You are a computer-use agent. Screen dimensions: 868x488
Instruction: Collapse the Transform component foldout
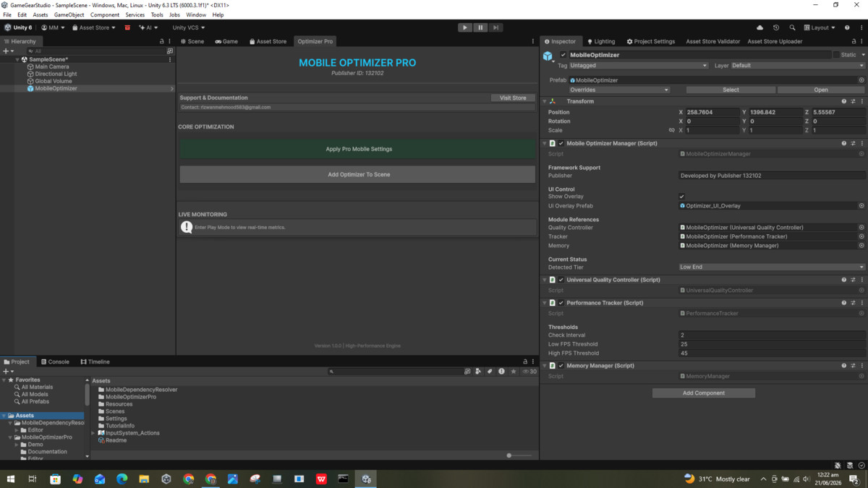tap(545, 101)
